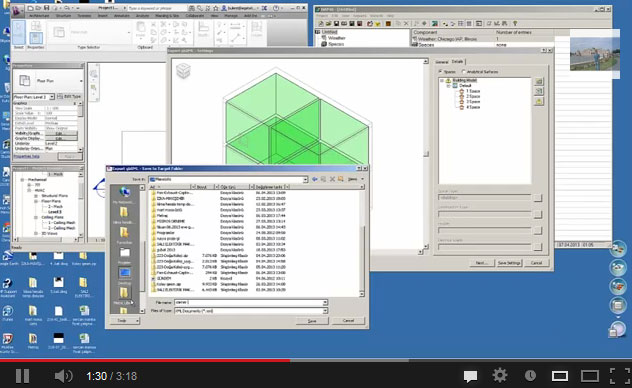
Task: Open the Google Earth desktop shortcut
Action: tap(7, 258)
